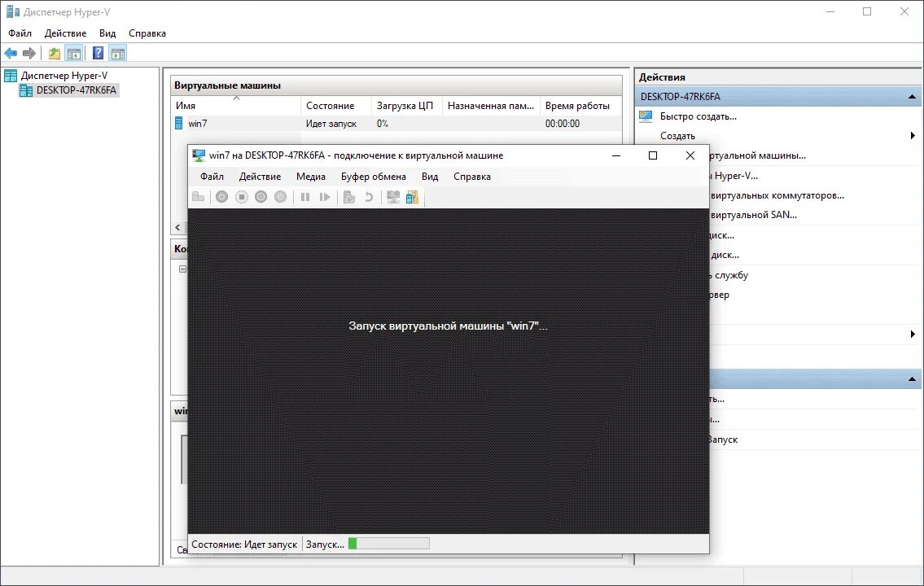Click the colored icon ending the VM toolbar
This screenshot has width=924, height=586.
412,197
